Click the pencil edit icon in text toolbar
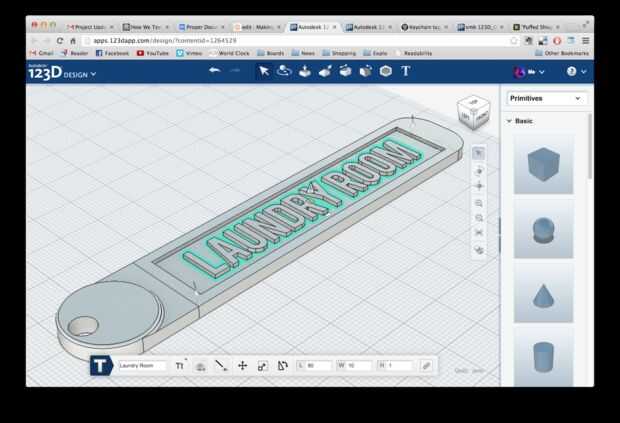This screenshot has width=620, height=423. pos(426,366)
